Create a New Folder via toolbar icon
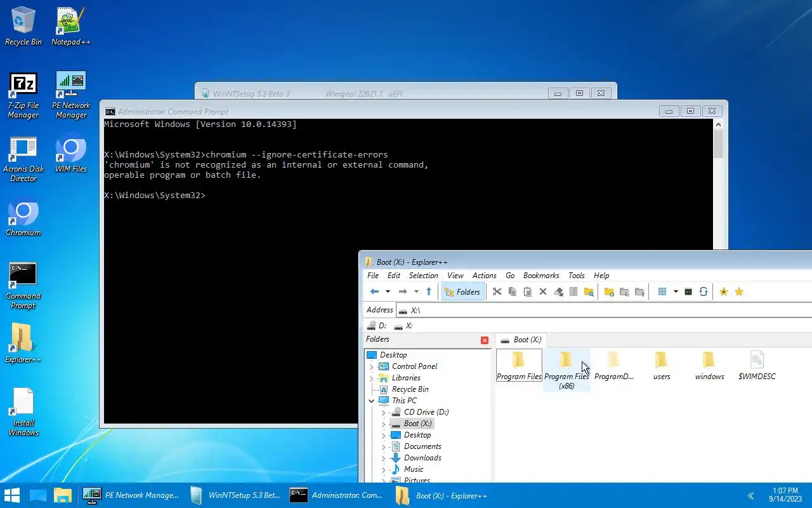The width and height of the screenshot is (812, 508). tap(609, 291)
